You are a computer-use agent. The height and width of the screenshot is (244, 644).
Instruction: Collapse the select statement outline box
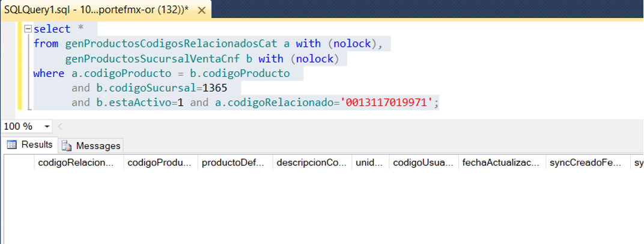coord(28,29)
